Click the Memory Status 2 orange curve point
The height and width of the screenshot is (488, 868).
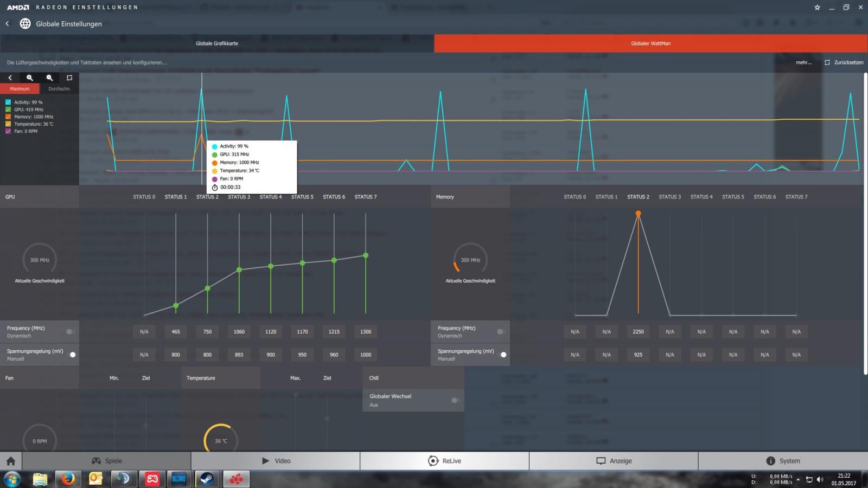pos(638,214)
